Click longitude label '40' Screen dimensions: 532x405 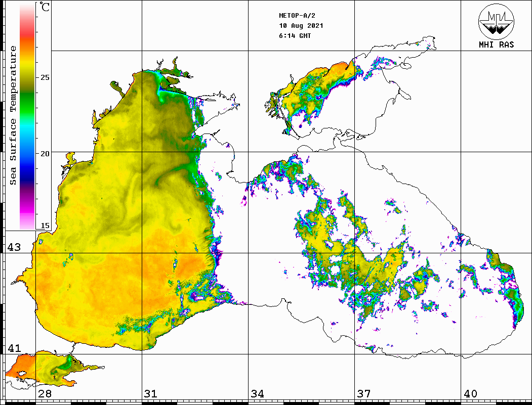point(470,393)
